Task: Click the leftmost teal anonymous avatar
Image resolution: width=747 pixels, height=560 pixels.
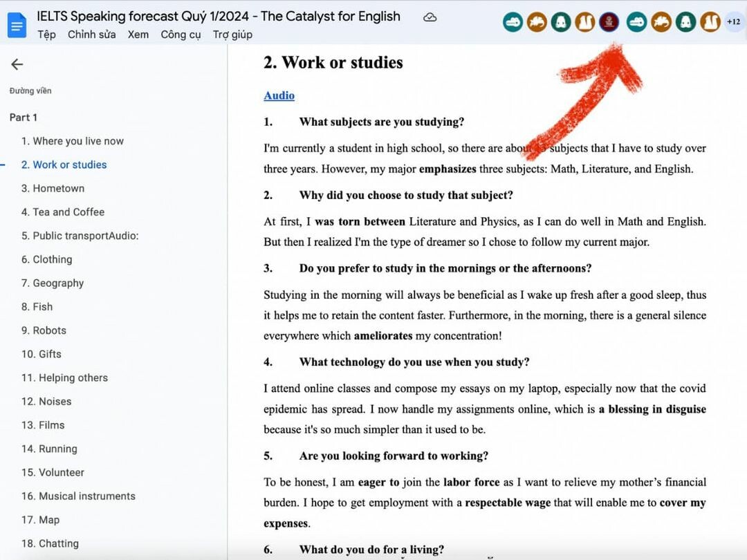Action: [x=513, y=23]
